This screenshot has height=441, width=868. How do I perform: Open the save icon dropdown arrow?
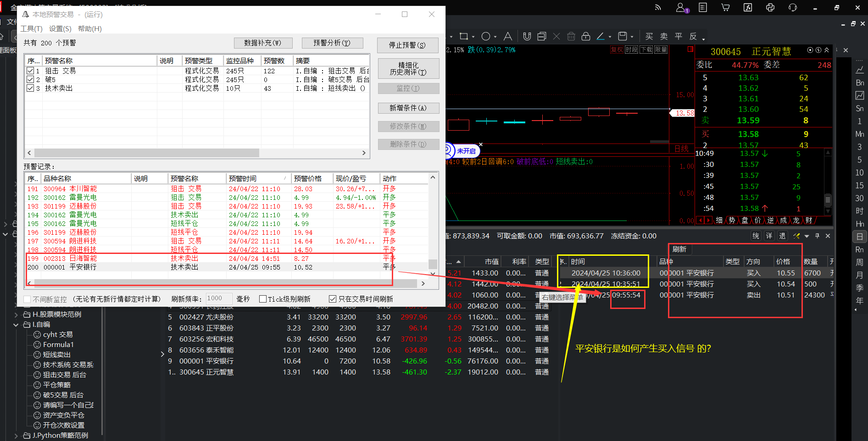632,37
